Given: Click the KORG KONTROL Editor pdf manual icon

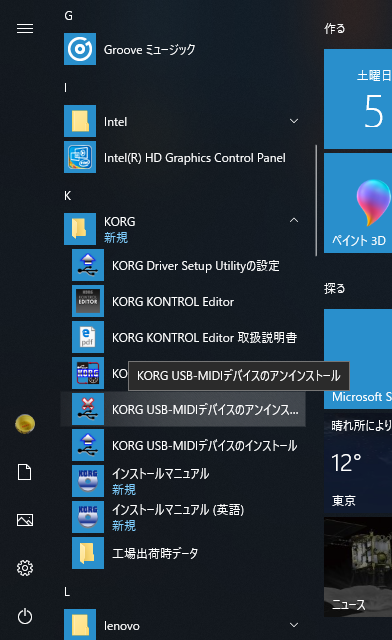Looking at the screenshot, I should 88,337.
